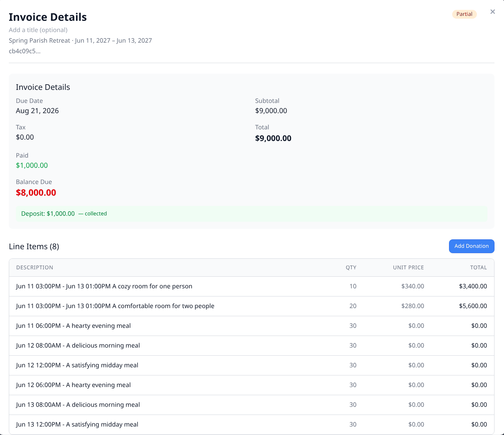
Task: Click the Subtotal value $9,000.00
Action: point(271,111)
